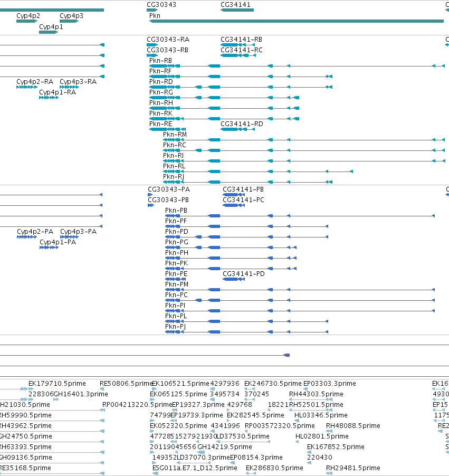
Task: Click the CG30343 gene label
Action: 161,5
